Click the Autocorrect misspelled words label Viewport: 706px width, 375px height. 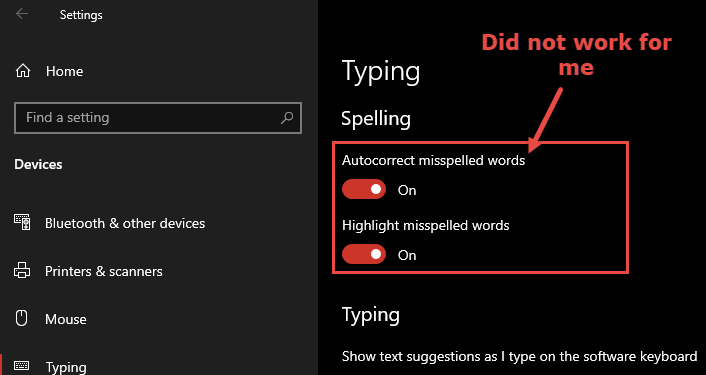point(433,160)
